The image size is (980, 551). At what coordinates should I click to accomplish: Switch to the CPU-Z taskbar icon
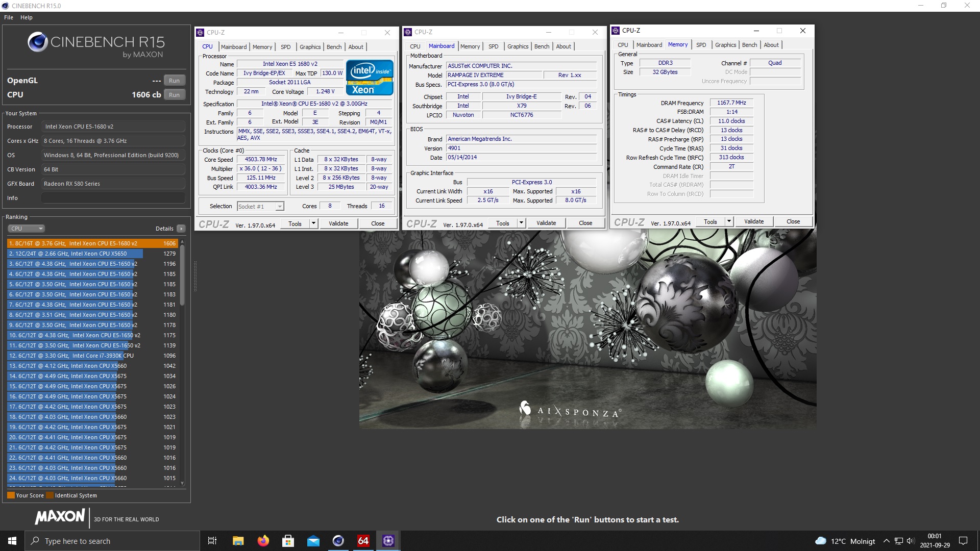point(388,541)
